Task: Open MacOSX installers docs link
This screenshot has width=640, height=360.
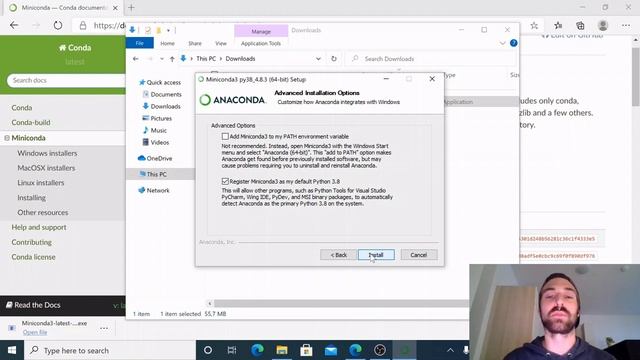Action: 46,168
